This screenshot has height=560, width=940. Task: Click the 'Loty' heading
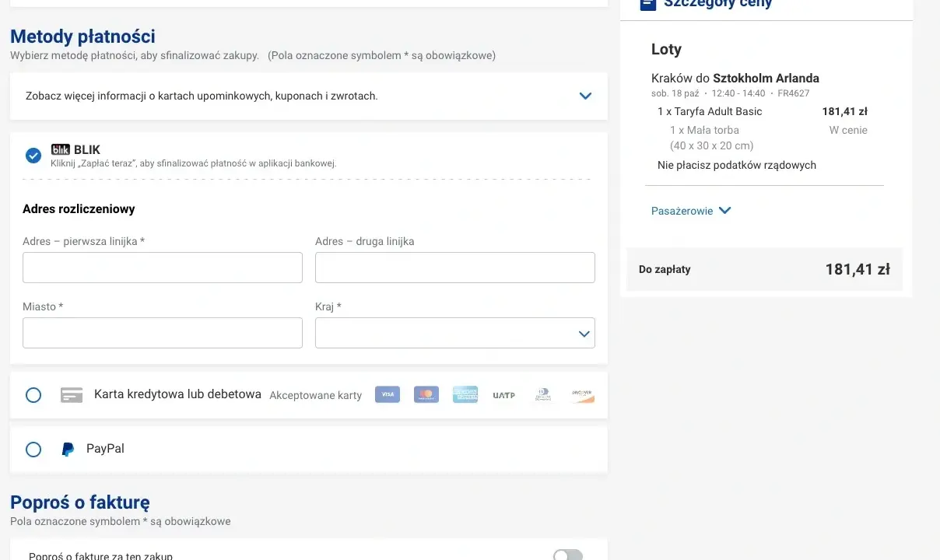pos(666,49)
